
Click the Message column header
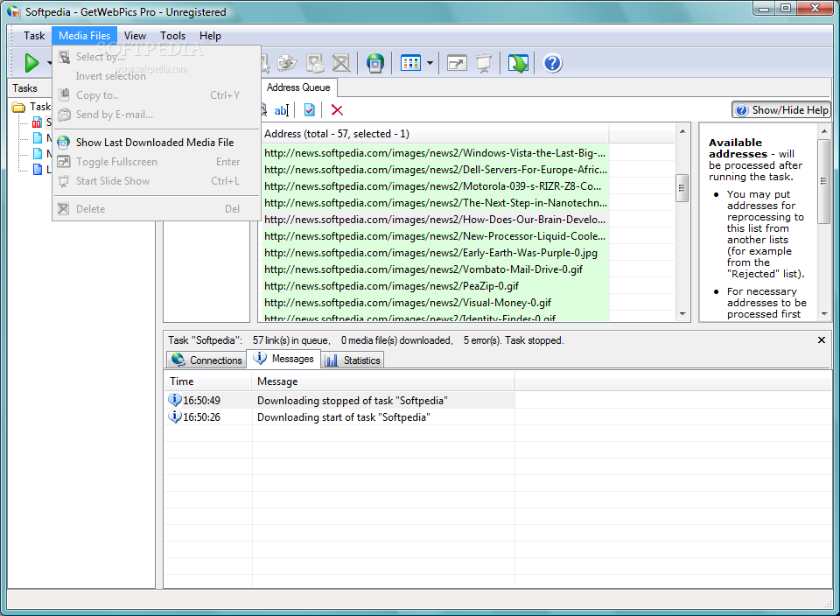[x=383, y=381]
